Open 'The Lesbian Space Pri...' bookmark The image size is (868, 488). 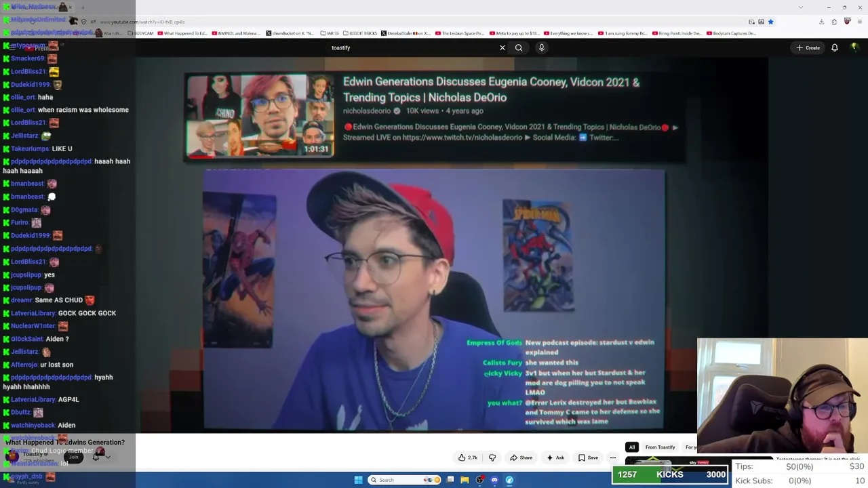click(460, 33)
